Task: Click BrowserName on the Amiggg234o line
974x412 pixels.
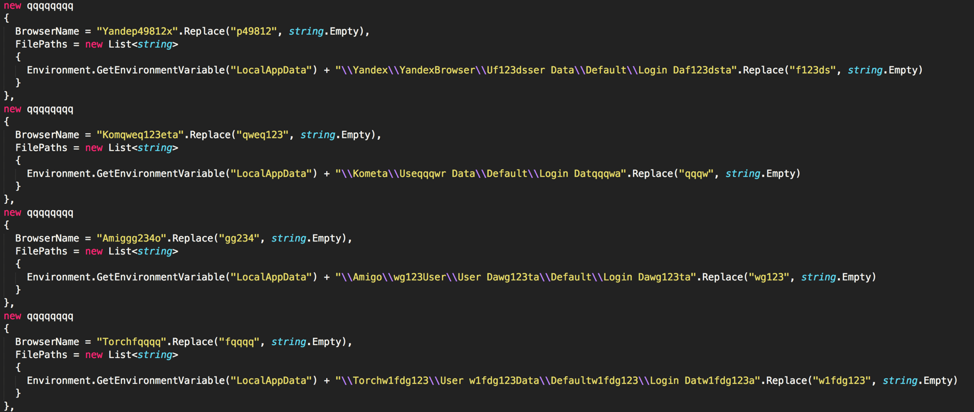Action: click(48, 238)
